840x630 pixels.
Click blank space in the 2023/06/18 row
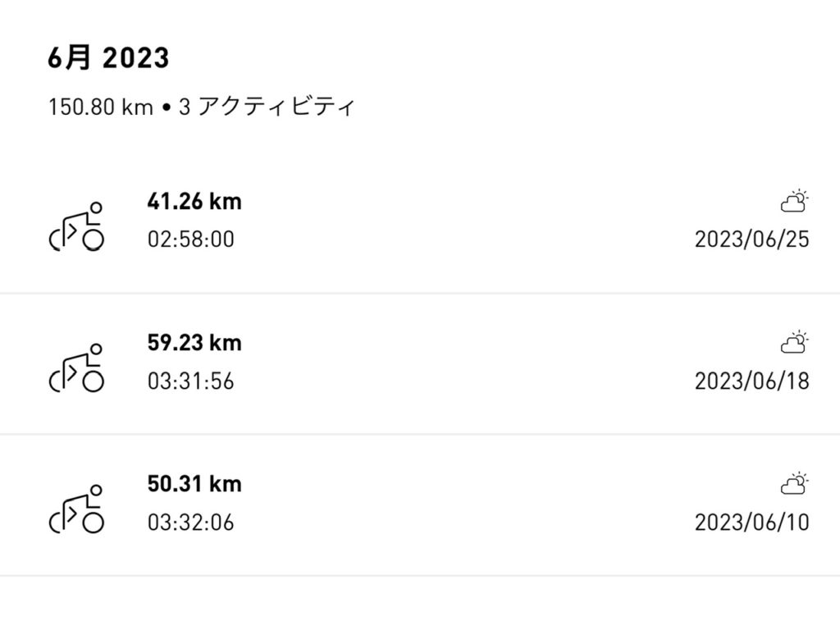(476, 363)
